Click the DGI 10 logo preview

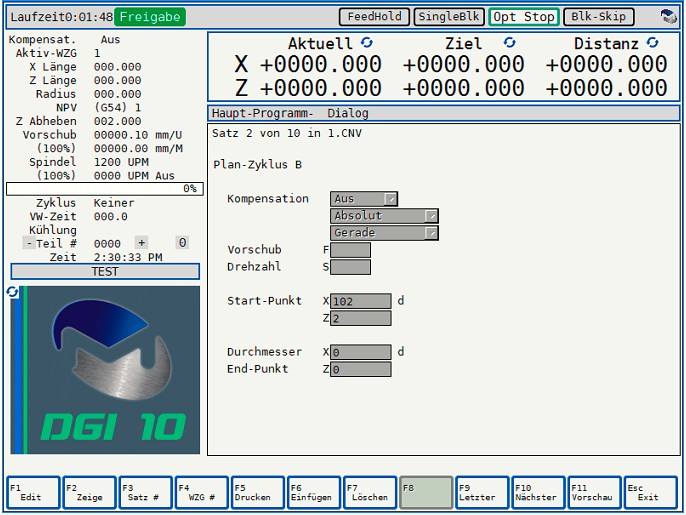[x=105, y=370]
